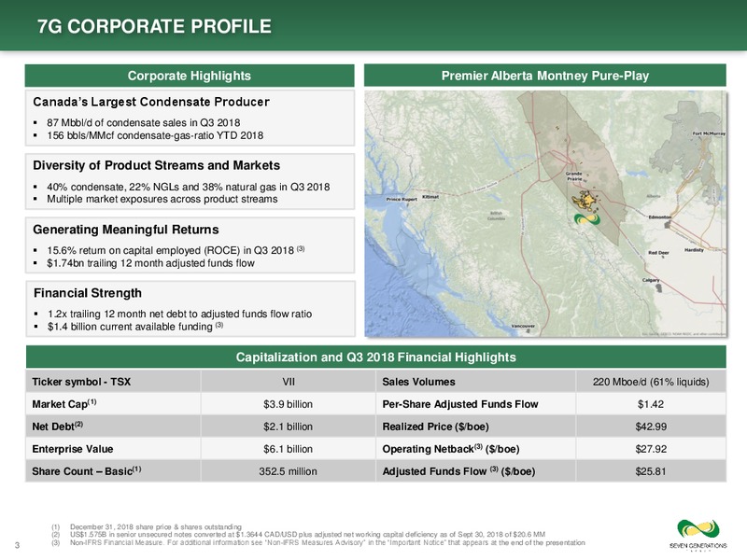The image size is (747, 560).
Task: Click the Vancouver label on the map
Action: [x=523, y=326]
